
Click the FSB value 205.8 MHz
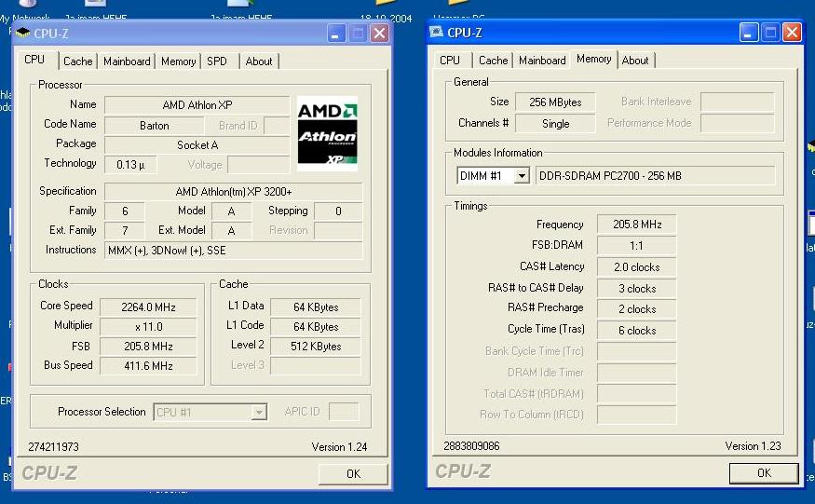coord(148,347)
